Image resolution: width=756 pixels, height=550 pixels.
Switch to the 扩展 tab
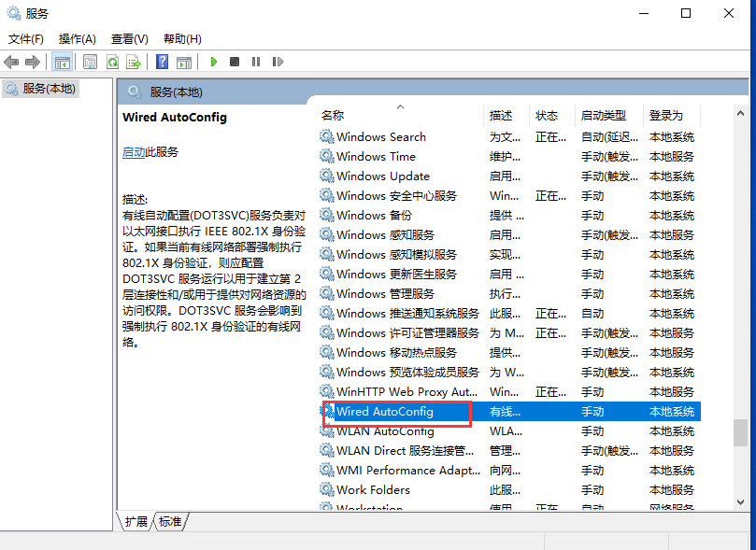pos(137,522)
